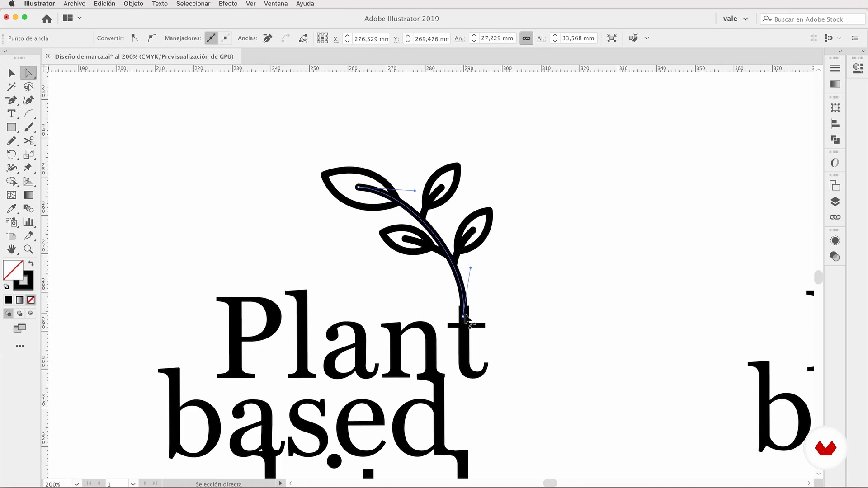This screenshot has width=868, height=488.
Task: Choose the Hand tool
Action: (x=11, y=249)
